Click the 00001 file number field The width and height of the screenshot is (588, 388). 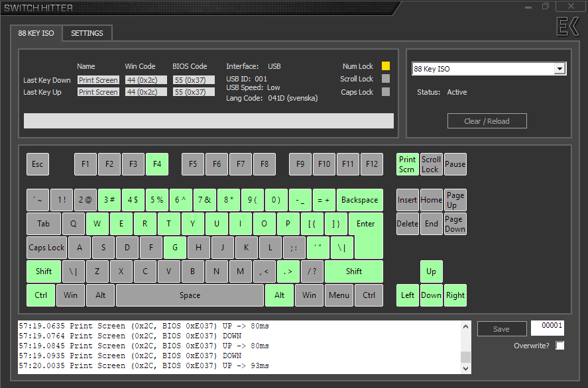(x=547, y=328)
